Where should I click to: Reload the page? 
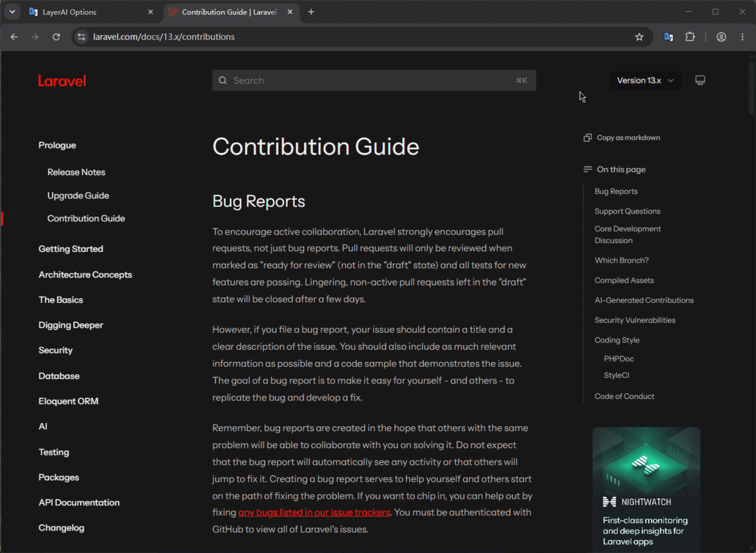coord(56,37)
